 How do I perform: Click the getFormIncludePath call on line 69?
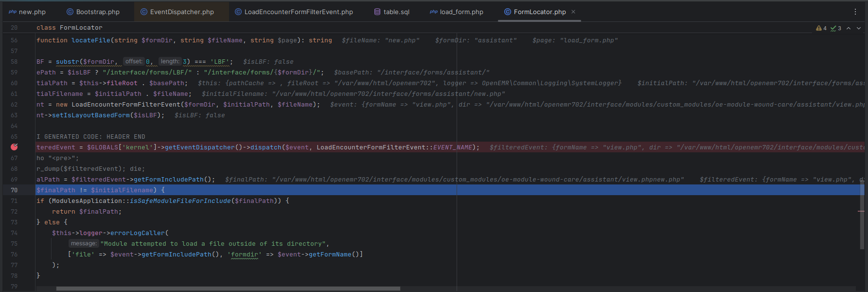(x=169, y=180)
